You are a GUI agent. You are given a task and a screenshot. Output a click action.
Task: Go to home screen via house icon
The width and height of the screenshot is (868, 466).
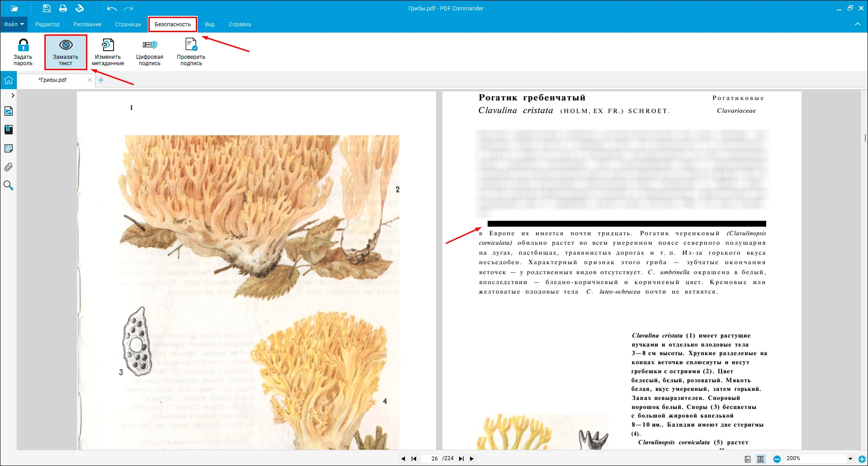(9, 81)
